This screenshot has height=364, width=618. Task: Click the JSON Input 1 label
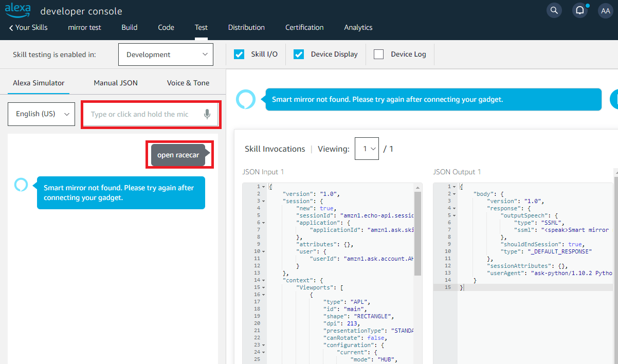click(x=263, y=172)
